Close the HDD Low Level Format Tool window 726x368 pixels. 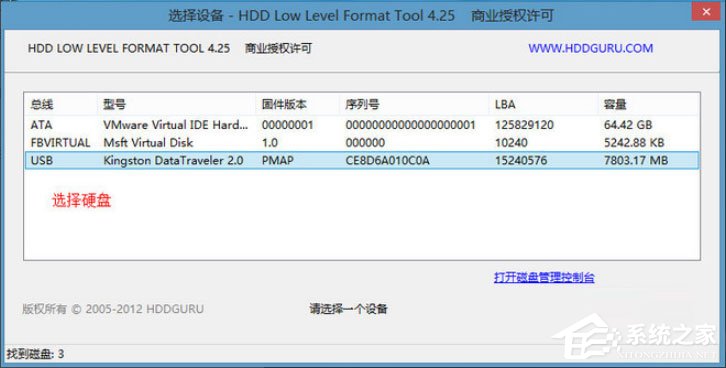706,12
